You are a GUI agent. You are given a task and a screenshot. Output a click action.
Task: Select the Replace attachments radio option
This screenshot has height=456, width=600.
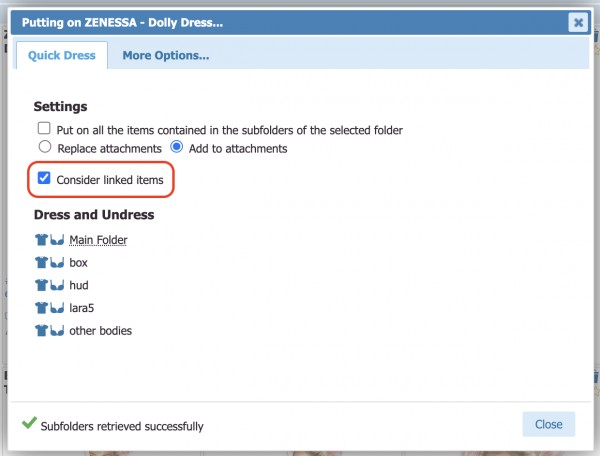click(44, 148)
